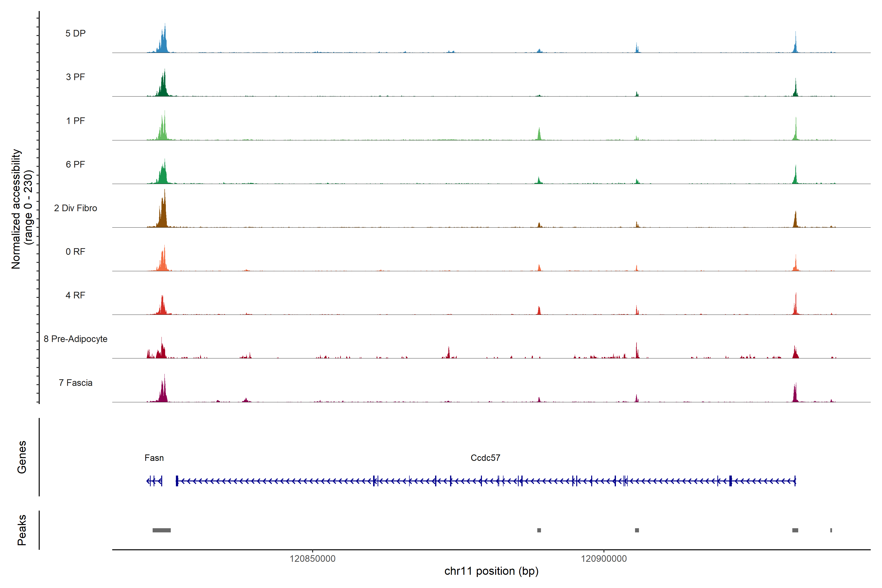Click the 120850000 axis tick label
Screen dimensions: 882x588
[x=312, y=559]
